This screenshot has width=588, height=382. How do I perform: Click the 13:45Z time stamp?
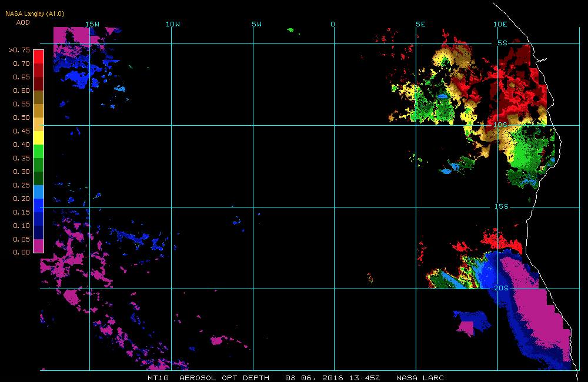point(365,378)
